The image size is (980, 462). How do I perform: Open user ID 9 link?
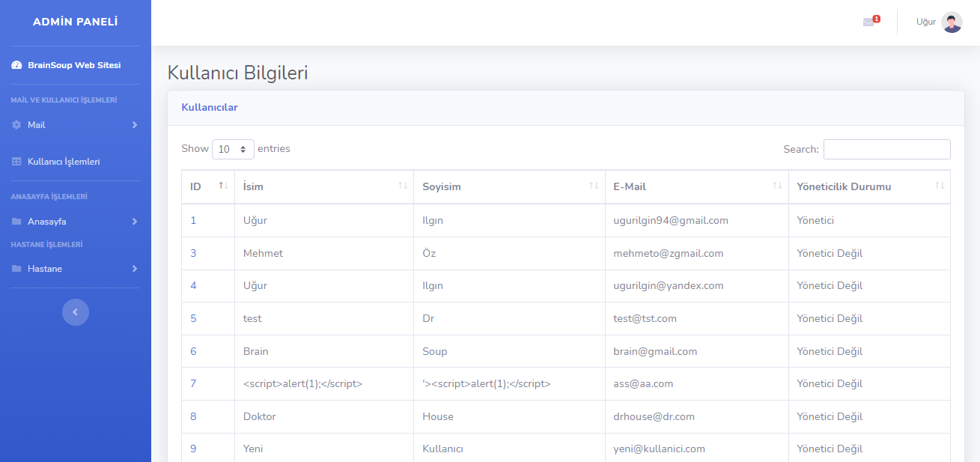tap(193, 449)
